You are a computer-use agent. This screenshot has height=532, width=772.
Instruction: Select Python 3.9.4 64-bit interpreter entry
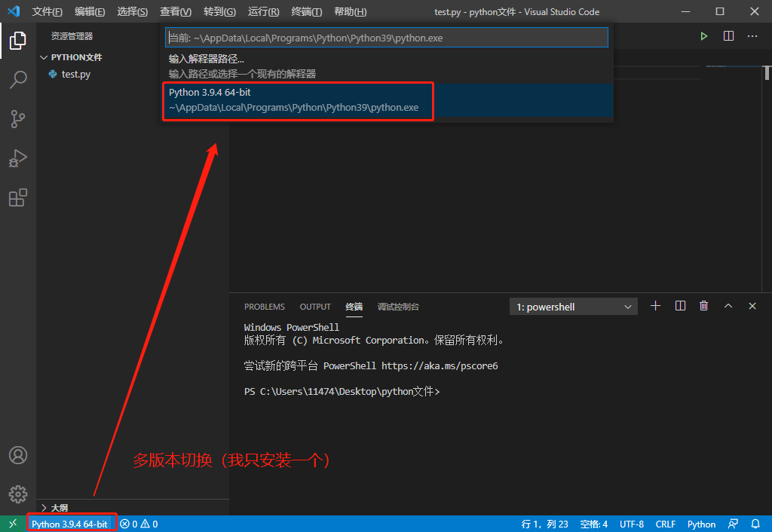pos(387,100)
